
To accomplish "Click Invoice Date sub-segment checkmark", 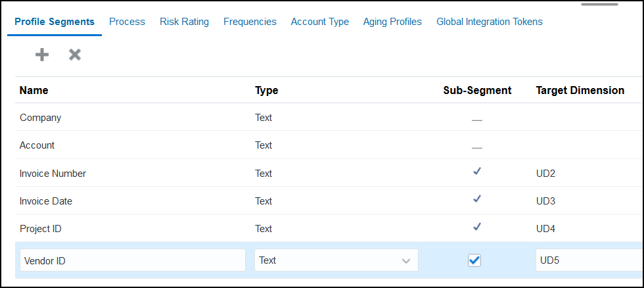I will pos(477,199).
